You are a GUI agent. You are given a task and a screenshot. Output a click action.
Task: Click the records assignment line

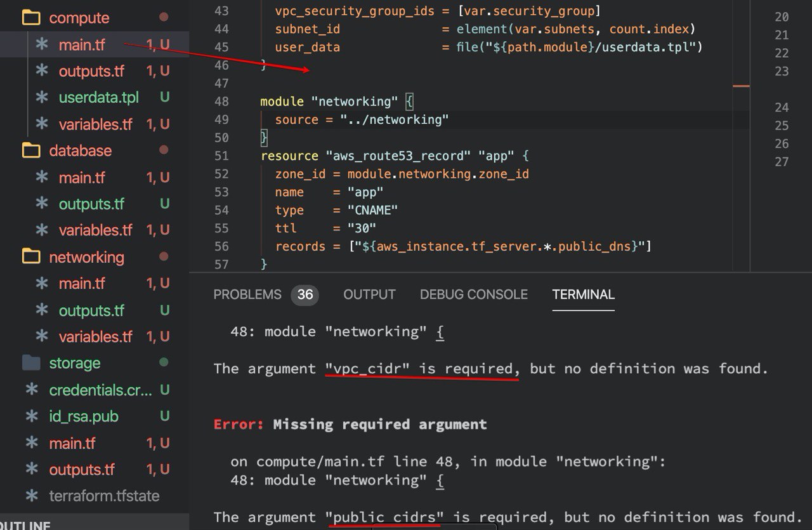pos(463,246)
